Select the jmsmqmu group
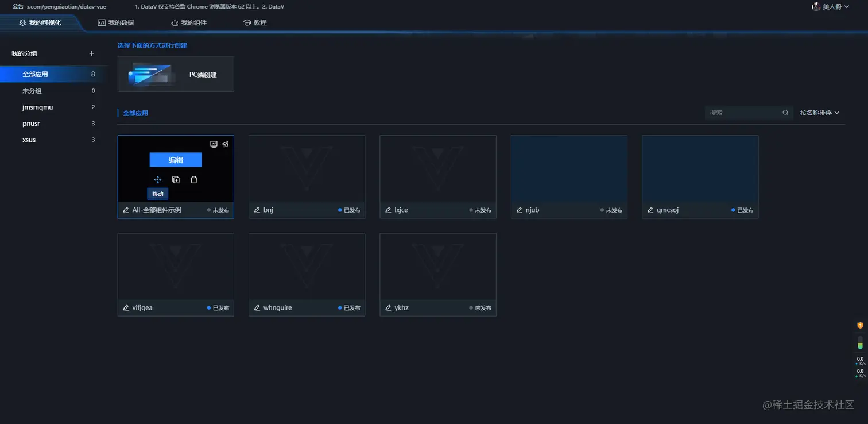Screen dimensions: 868x424 [x=54, y=107]
